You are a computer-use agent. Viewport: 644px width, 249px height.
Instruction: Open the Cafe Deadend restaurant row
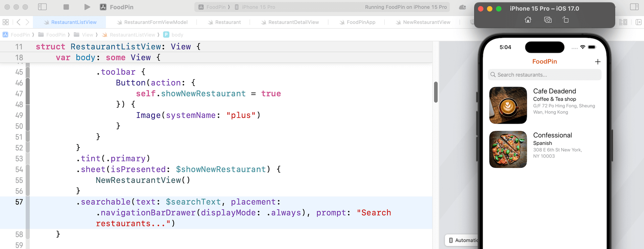pyautogui.click(x=544, y=105)
